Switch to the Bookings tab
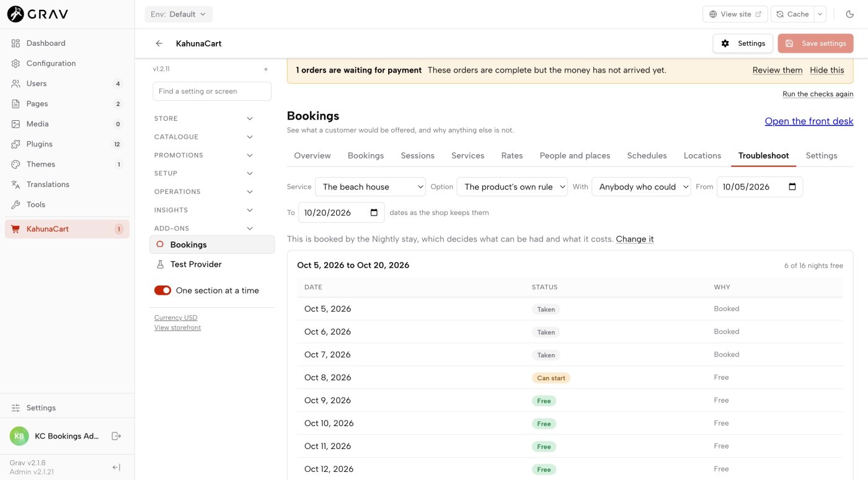Image resolution: width=868 pixels, height=480 pixels. click(366, 155)
